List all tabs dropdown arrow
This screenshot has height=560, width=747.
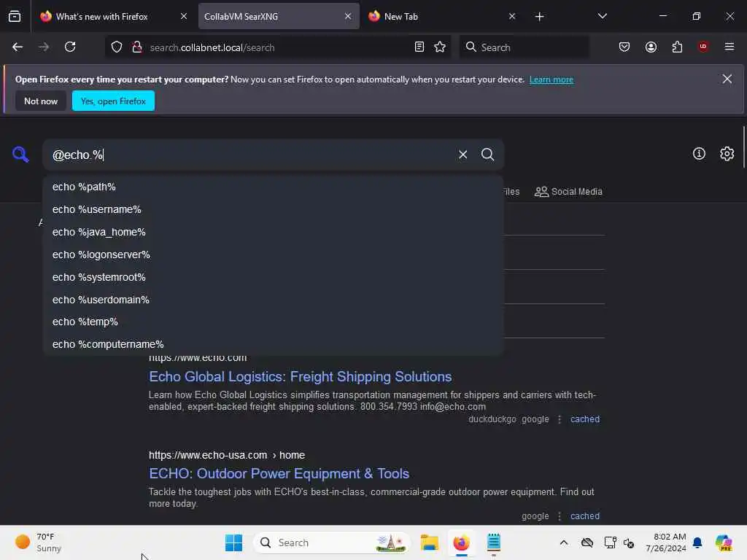602,16
